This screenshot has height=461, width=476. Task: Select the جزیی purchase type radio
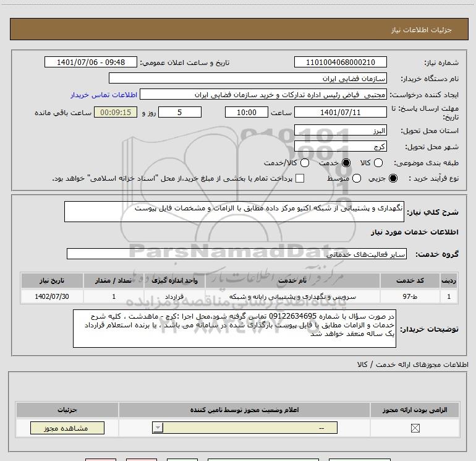393,178
